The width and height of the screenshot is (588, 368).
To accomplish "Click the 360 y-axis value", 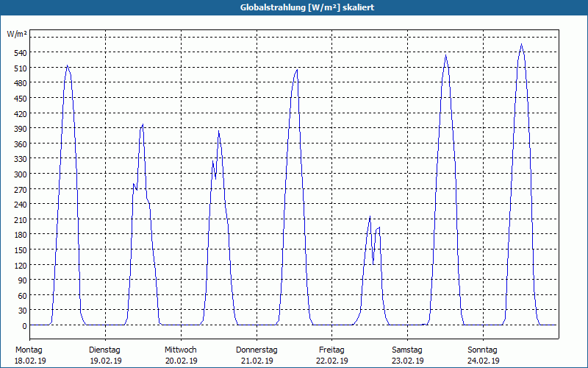I will (x=21, y=144).
